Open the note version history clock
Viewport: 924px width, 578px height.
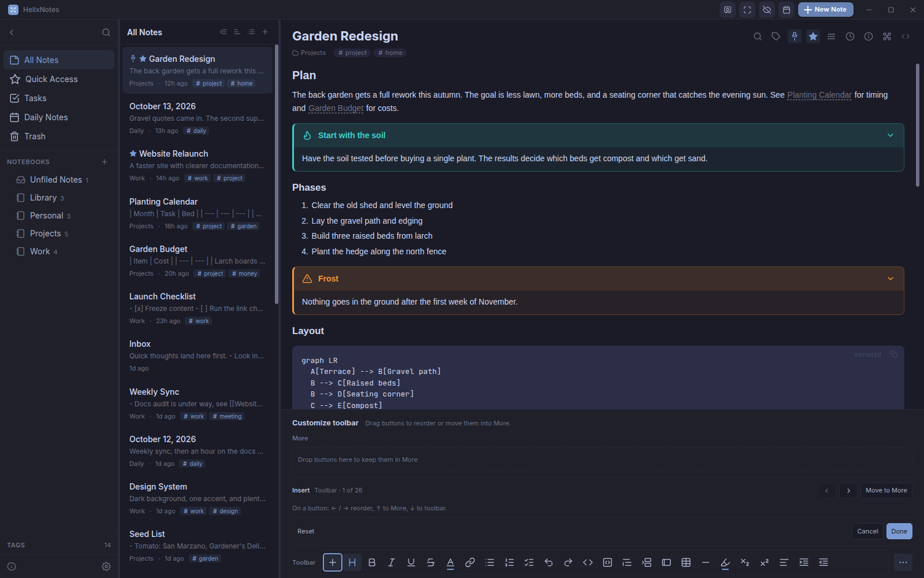[850, 36]
